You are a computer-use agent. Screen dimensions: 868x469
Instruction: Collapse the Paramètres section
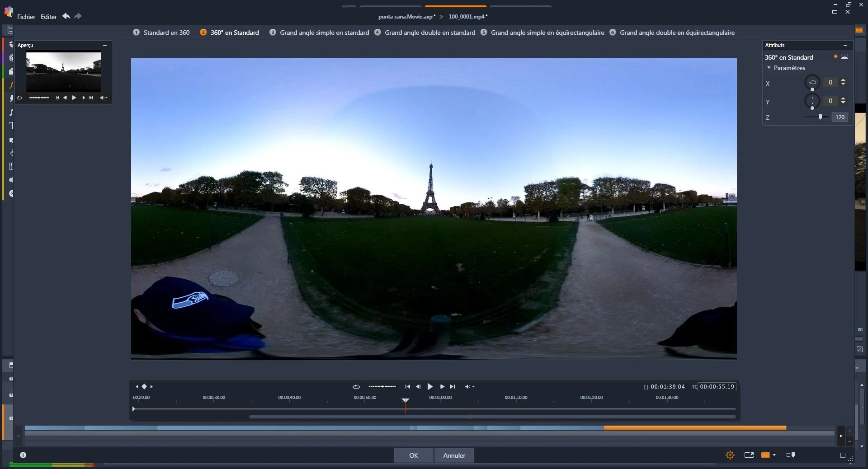tap(769, 68)
